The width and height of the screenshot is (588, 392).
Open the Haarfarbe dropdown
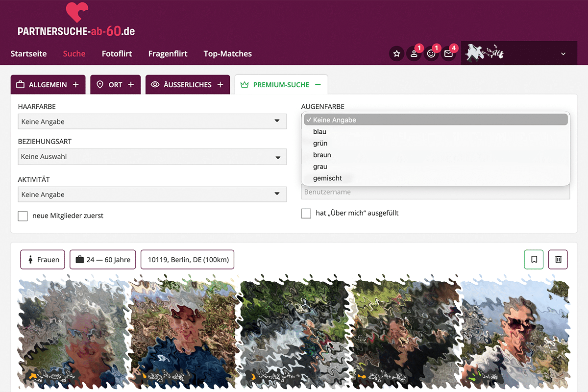[x=152, y=122]
